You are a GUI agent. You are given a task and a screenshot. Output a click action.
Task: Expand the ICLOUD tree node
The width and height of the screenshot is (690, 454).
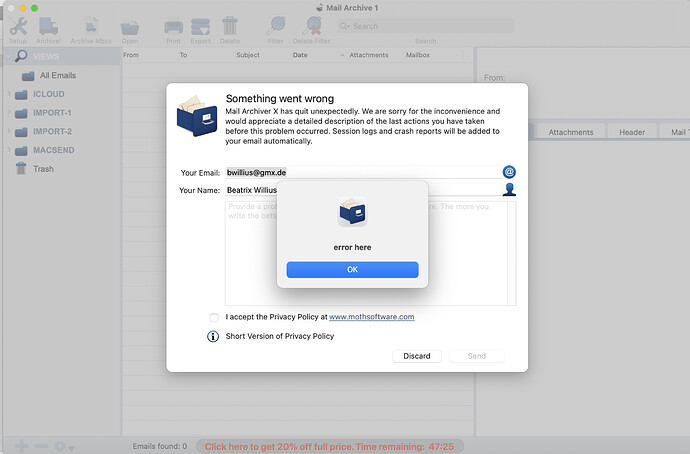tap(9, 93)
